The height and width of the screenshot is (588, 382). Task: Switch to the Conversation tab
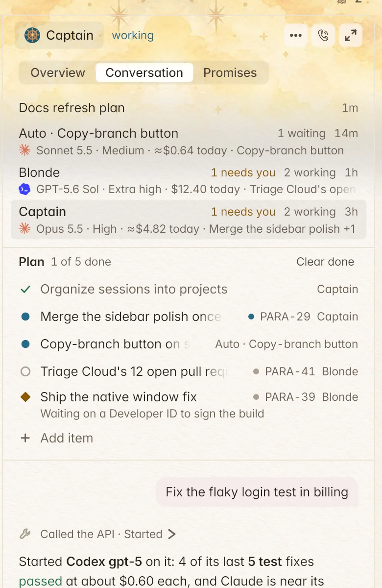[x=144, y=73]
